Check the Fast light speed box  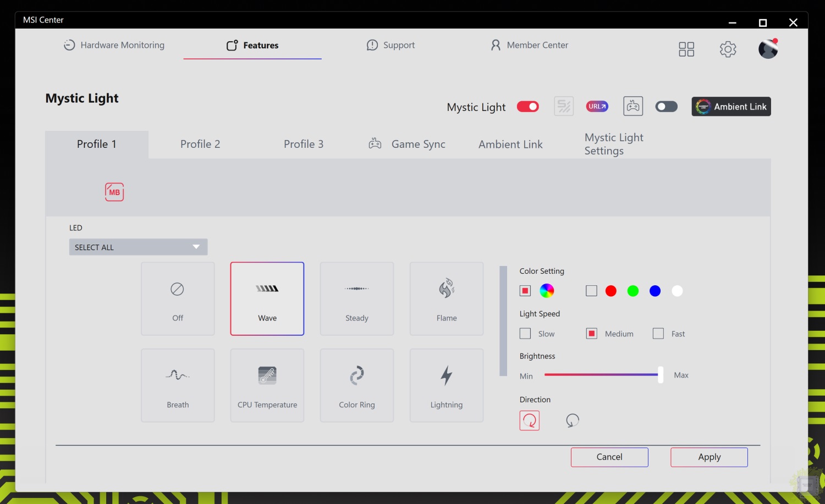click(658, 334)
